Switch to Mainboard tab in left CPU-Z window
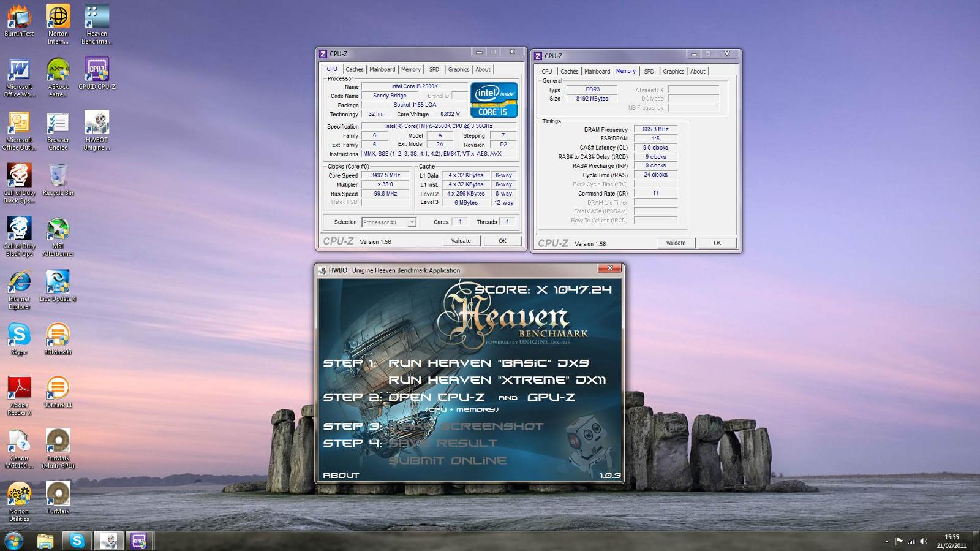 pos(382,69)
